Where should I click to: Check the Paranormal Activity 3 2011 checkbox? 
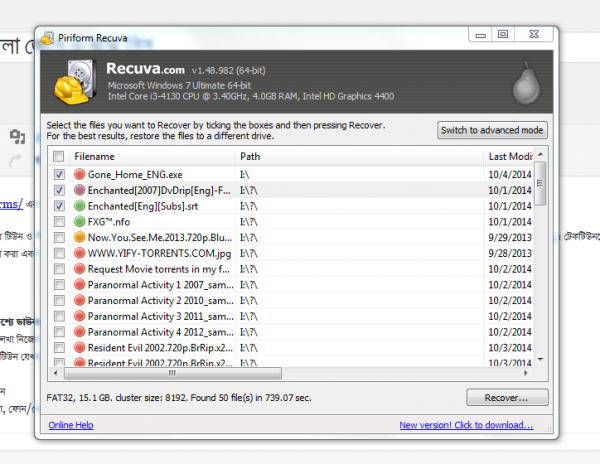click(59, 316)
